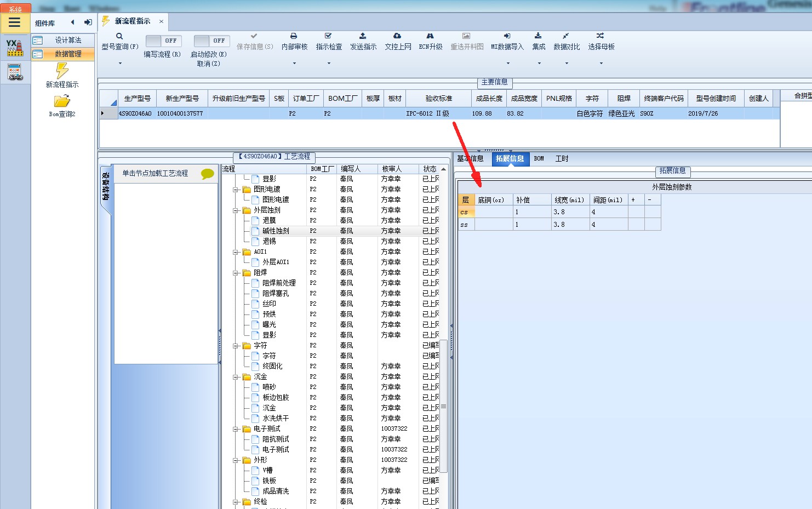Click the pin arrow icon beside 组件库

pos(88,22)
